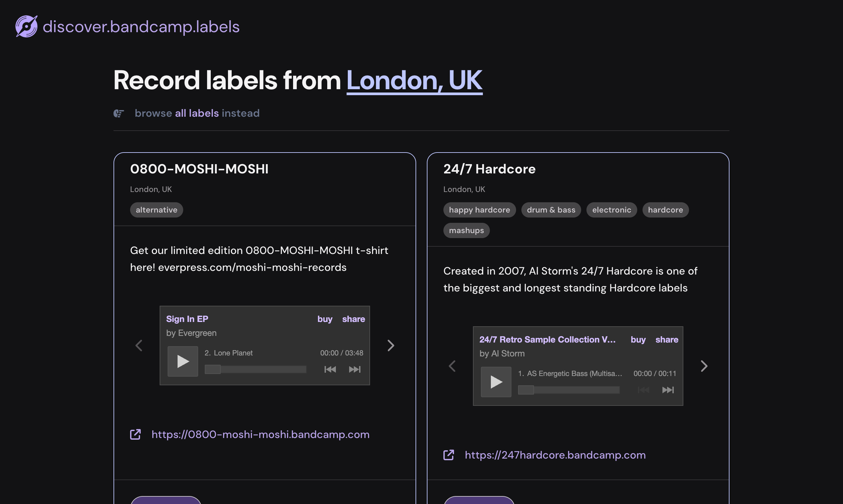
Task: Play AS Energetic Bass in 24/7 Retro player
Action: pyautogui.click(x=496, y=382)
